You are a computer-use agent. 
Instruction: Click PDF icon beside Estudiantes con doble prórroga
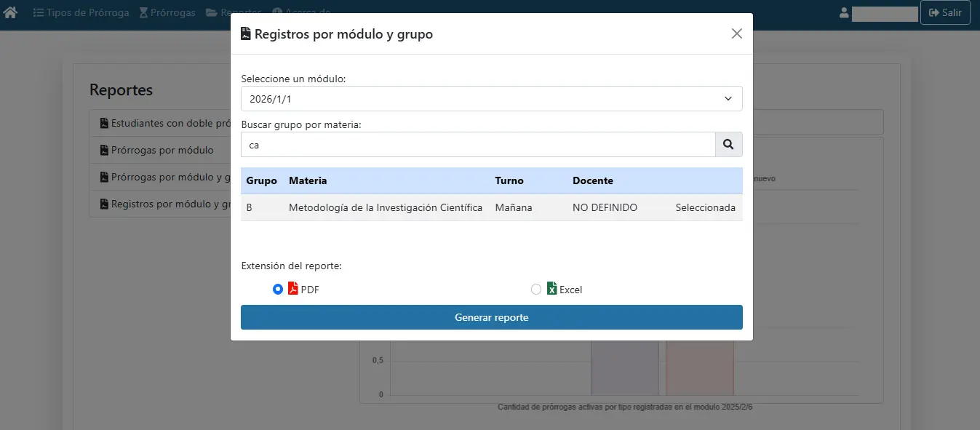104,123
